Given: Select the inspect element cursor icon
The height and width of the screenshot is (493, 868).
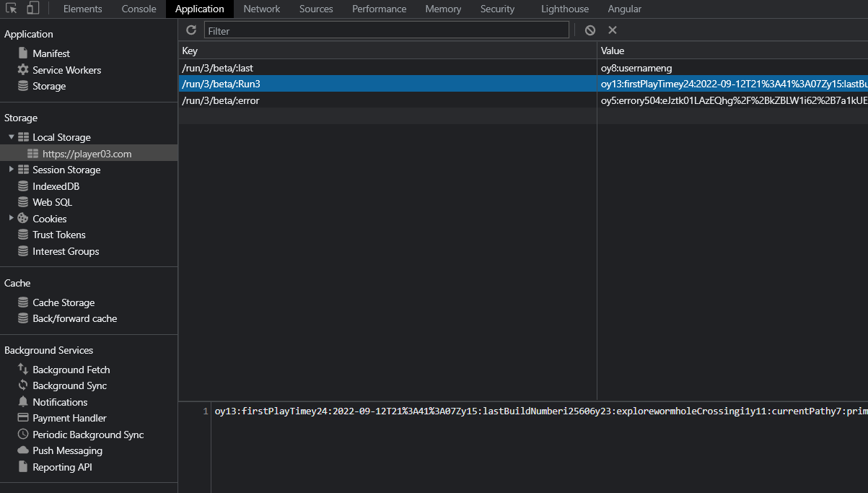Looking at the screenshot, I should pos(12,9).
